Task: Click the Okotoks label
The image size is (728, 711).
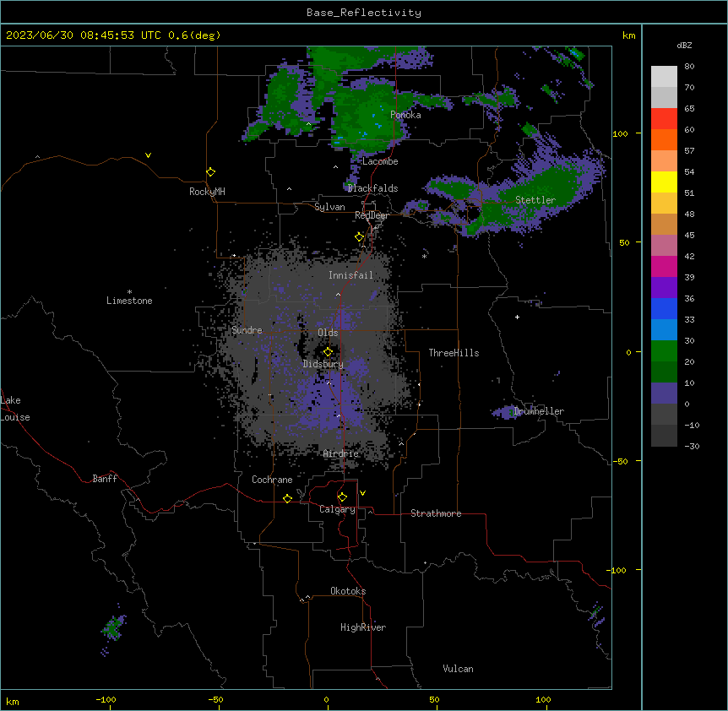Action: (x=348, y=591)
